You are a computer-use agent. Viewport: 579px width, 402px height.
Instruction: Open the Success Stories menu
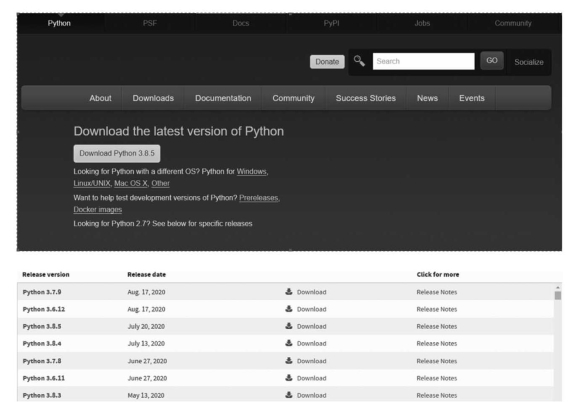pyautogui.click(x=366, y=98)
